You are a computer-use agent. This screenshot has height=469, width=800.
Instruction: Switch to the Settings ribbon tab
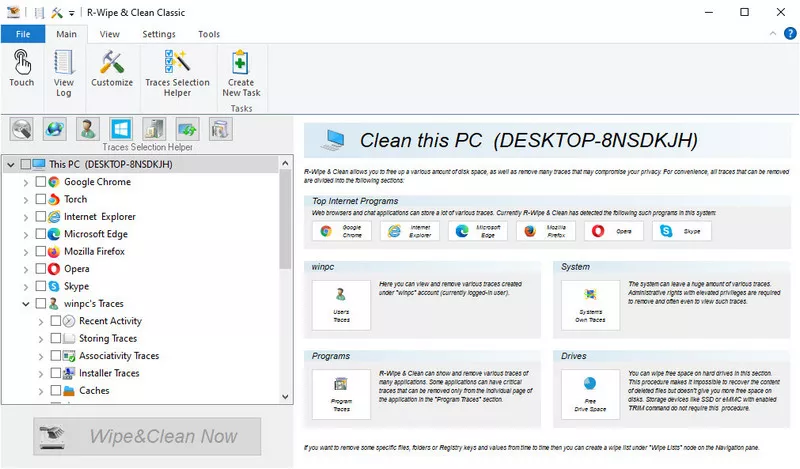click(x=159, y=34)
